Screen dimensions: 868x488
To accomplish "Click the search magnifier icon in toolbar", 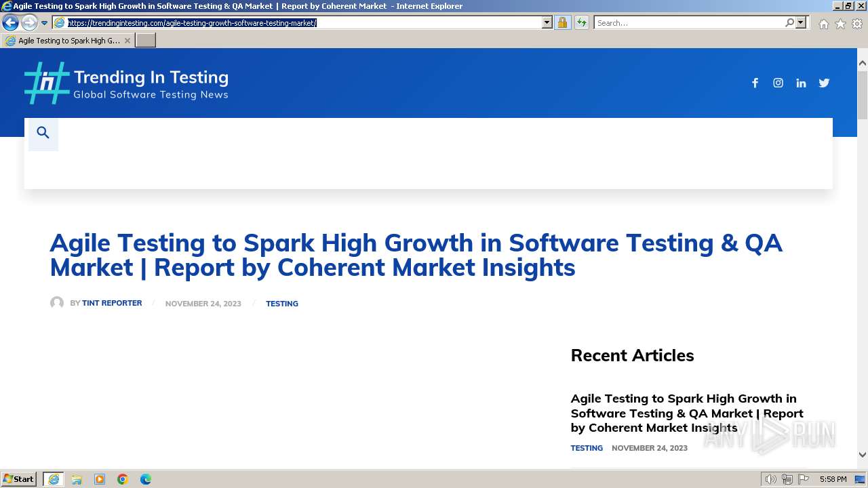I will coord(789,22).
